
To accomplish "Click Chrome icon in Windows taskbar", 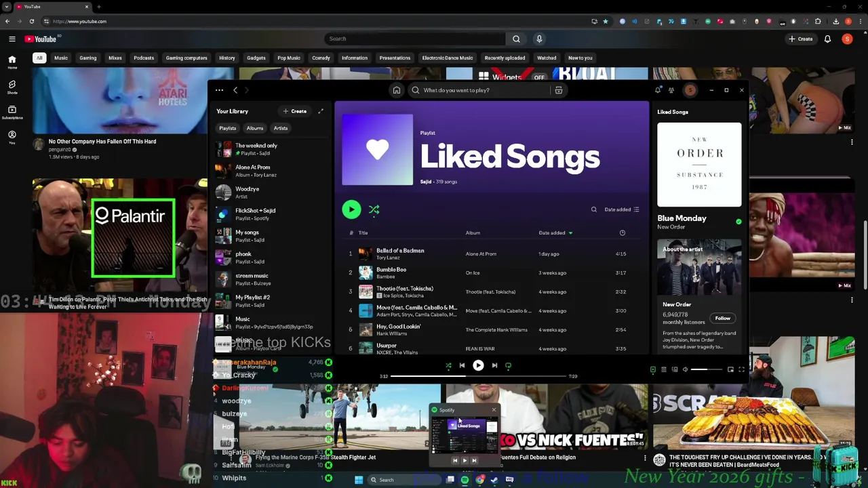I will click(479, 480).
